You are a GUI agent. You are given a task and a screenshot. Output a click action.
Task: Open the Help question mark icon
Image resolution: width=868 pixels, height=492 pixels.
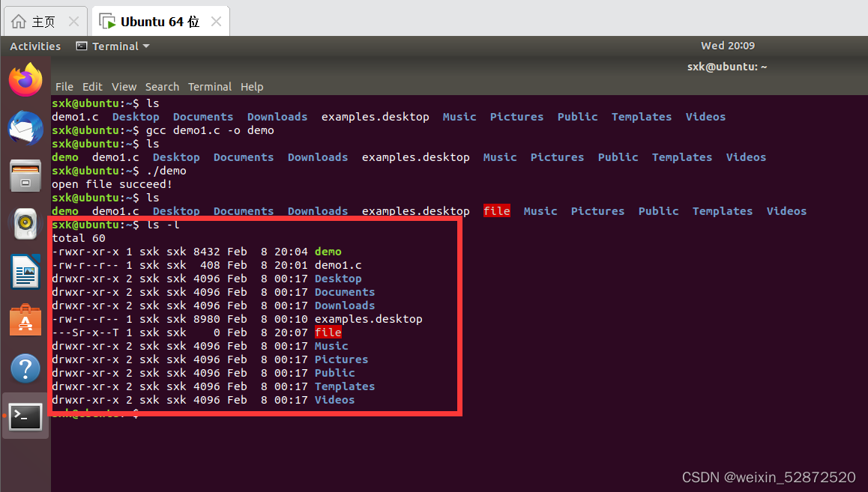click(25, 368)
